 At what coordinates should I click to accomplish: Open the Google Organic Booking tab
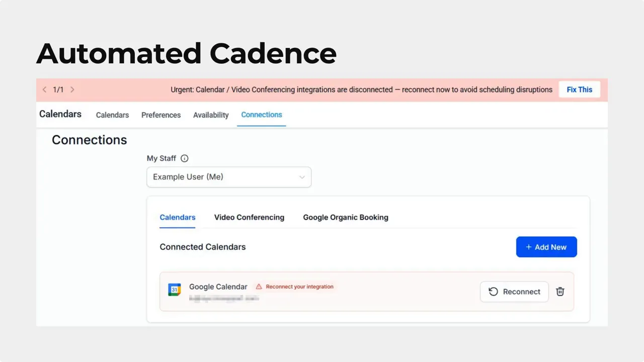[x=346, y=217]
